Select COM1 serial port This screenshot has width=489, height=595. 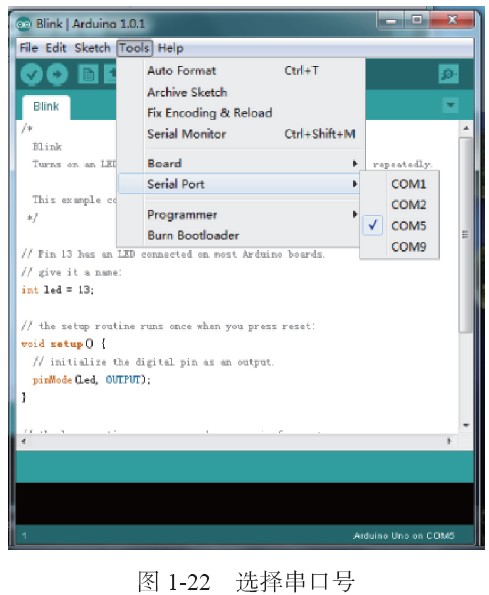point(400,184)
